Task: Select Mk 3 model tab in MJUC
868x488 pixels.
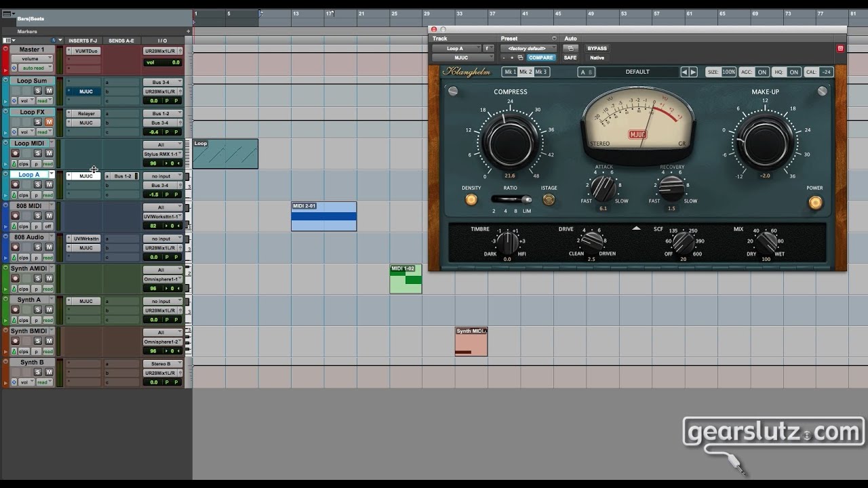Action: click(x=541, y=72)
